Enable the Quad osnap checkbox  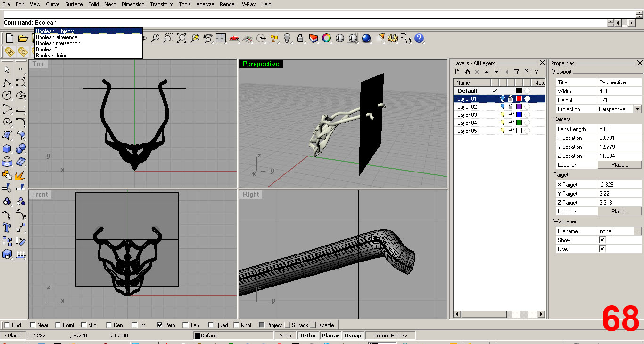[x=211, y=325]
